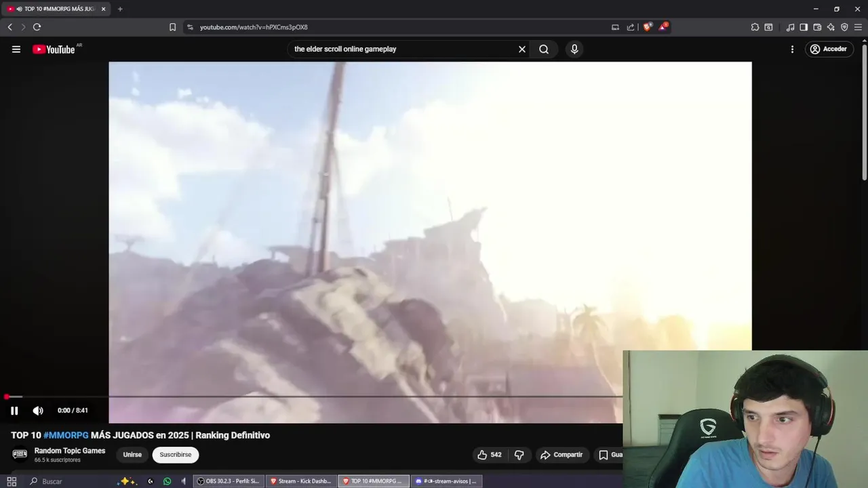Open the YouTube guide hamburger menu
This screenshot has height=488, width=868.
(16, 49)
